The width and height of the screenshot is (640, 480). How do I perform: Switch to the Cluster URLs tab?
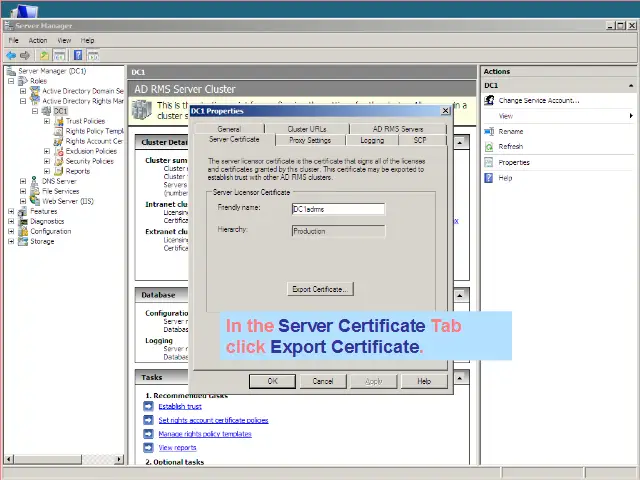pyautogui.click(x=306, y=129)
